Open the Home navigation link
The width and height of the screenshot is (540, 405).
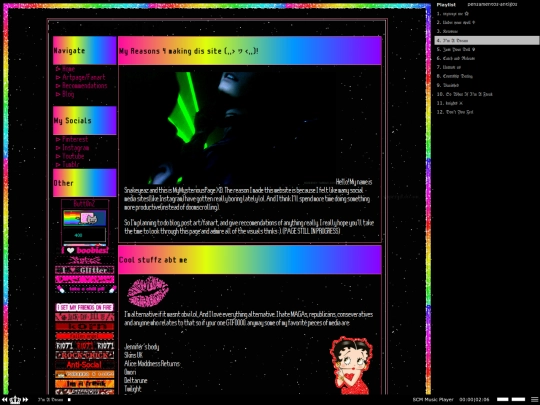68,69
